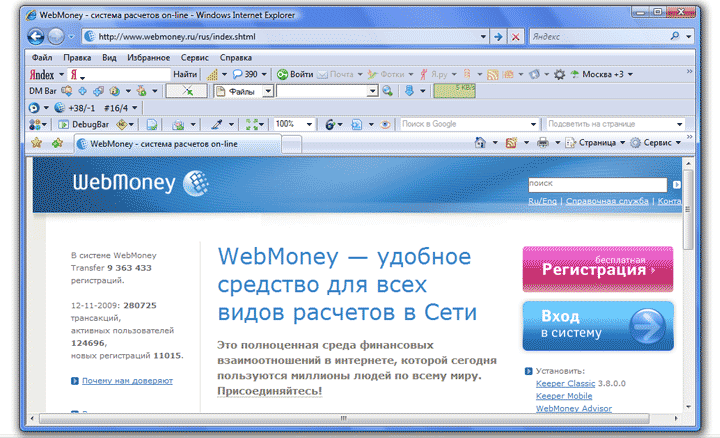
Task: Open a new blank tab
Action: pos(291,144)
